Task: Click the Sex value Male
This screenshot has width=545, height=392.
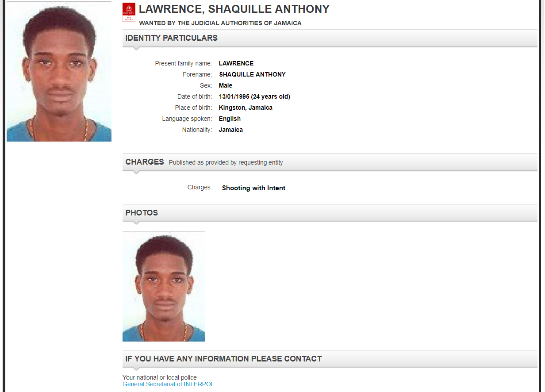Action: coord(226,85)
